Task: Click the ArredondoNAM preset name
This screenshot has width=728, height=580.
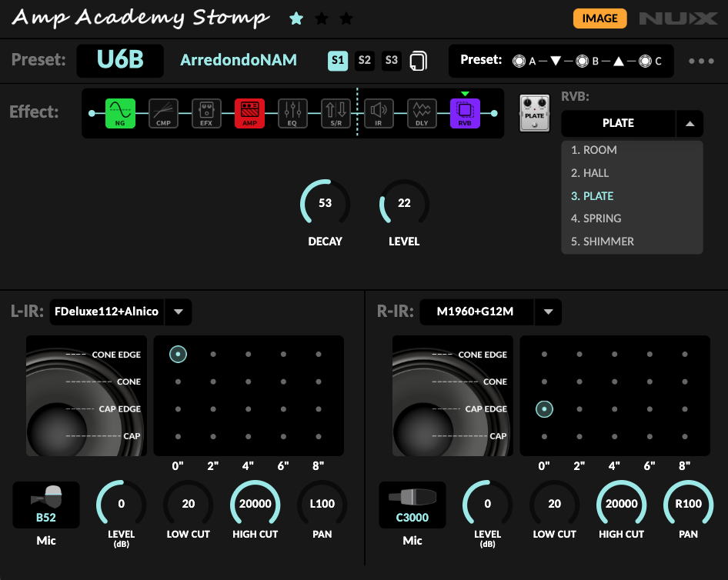Action: tap(239, 60)
